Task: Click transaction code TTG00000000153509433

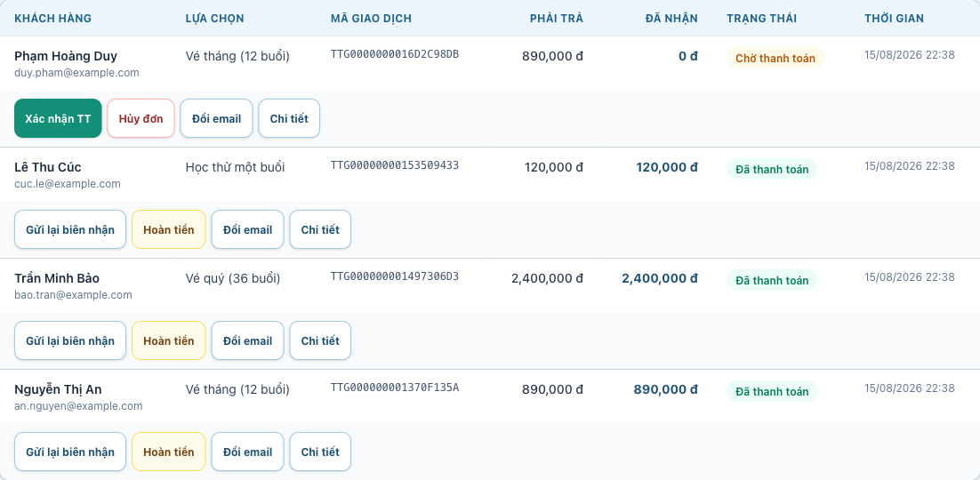Action: click(395, 165)
